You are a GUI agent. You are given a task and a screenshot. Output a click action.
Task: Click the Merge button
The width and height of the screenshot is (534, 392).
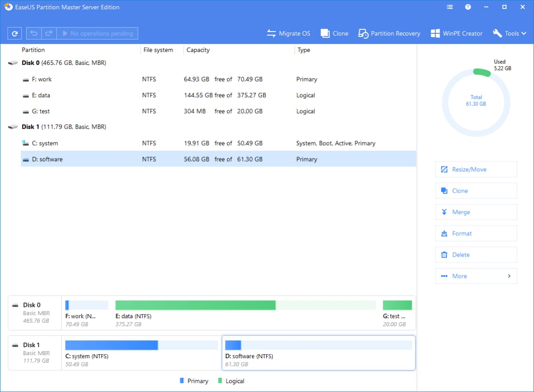pyautogui.click(x=476, y=212)
